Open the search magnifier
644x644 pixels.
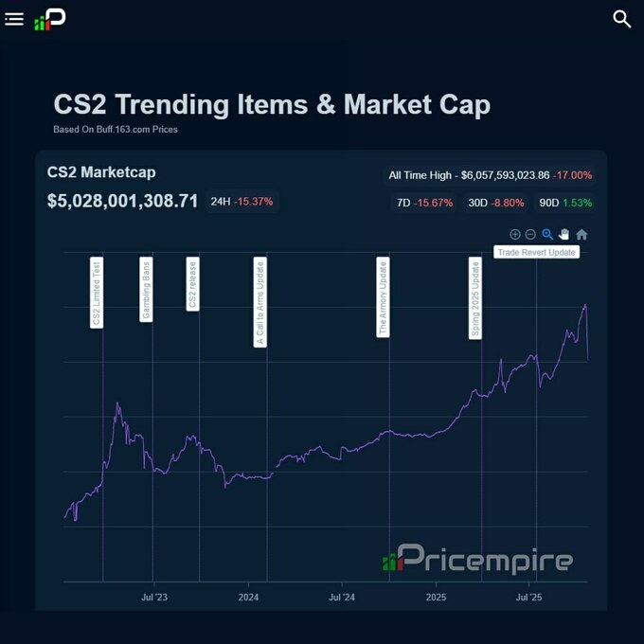[622, 19]
